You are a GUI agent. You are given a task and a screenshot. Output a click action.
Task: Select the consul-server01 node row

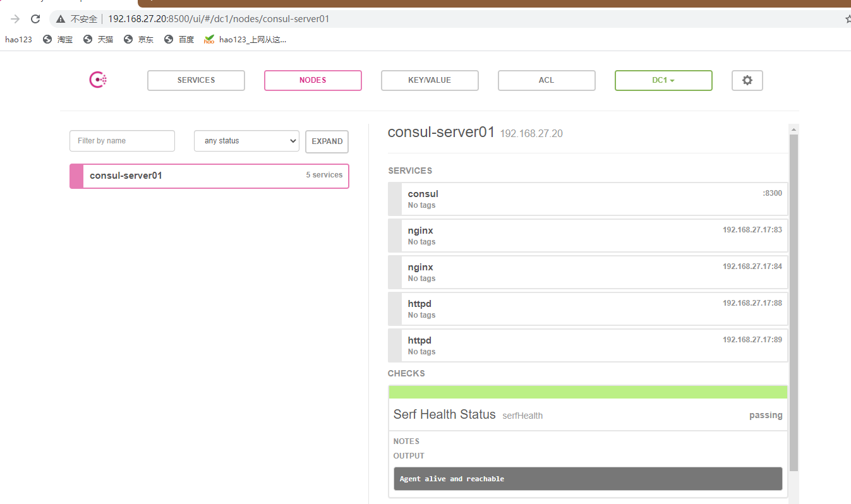pyautogui.click(x=209, y=176)
